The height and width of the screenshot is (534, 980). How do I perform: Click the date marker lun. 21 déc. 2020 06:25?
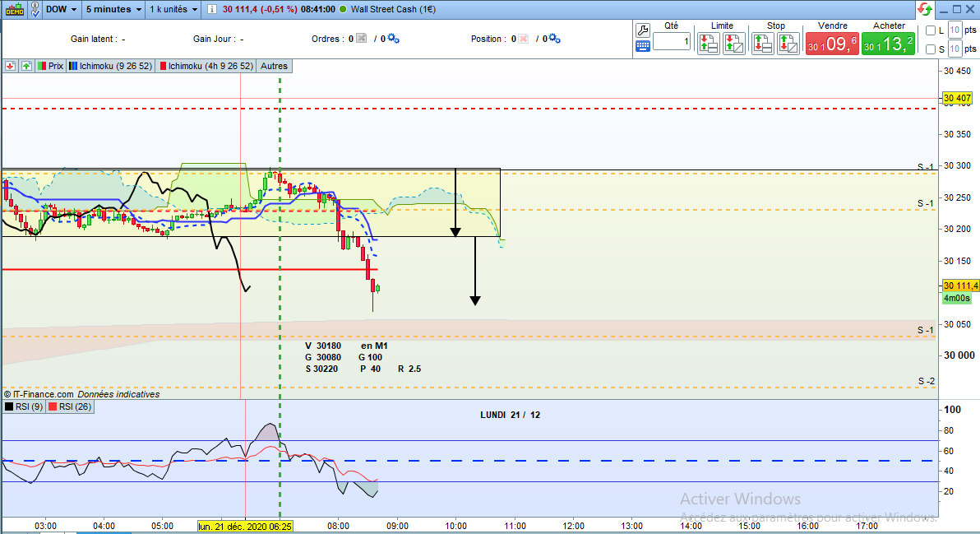pos(245,527)
